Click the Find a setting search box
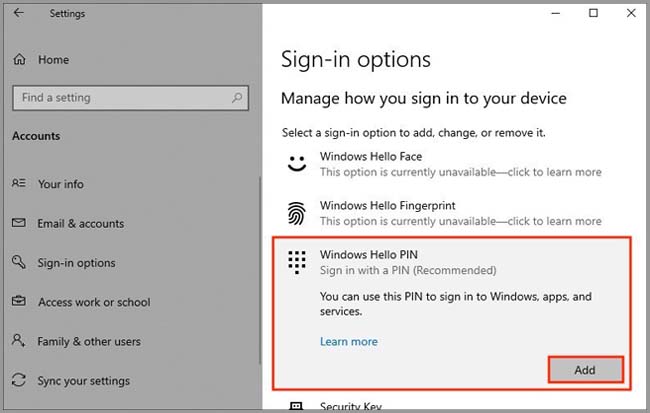650x413 pixels. pos(131,98)
